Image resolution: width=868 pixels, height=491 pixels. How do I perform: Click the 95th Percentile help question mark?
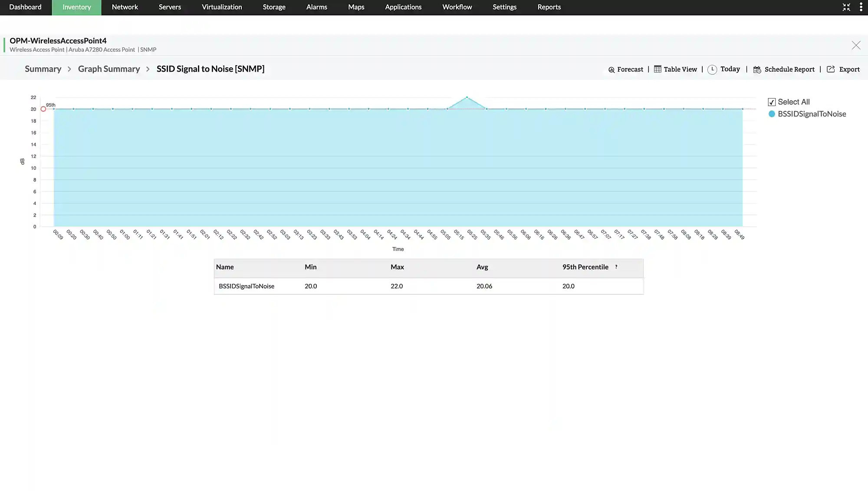[x=616, y=267]
